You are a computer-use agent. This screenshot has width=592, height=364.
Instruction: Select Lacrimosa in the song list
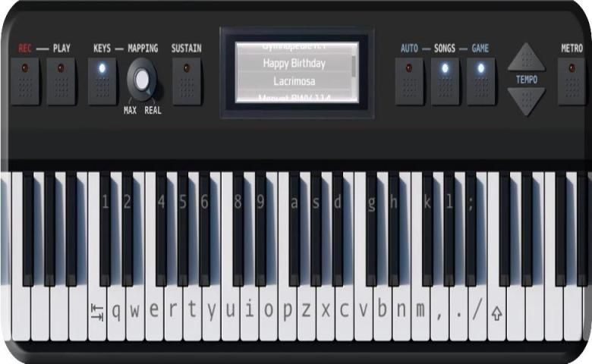click(293, 80)
